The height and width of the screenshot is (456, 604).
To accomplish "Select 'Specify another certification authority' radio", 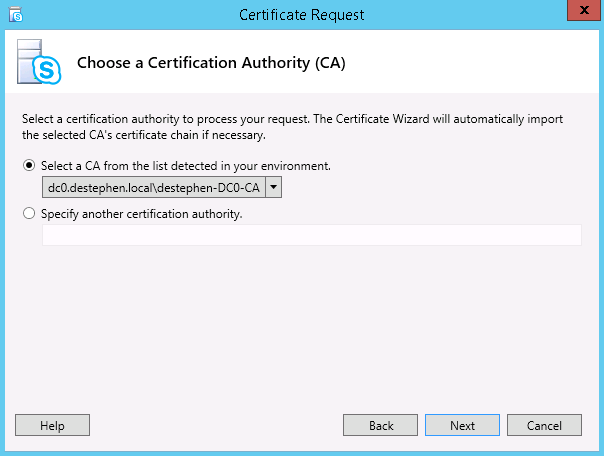I will tap(29, 213).
